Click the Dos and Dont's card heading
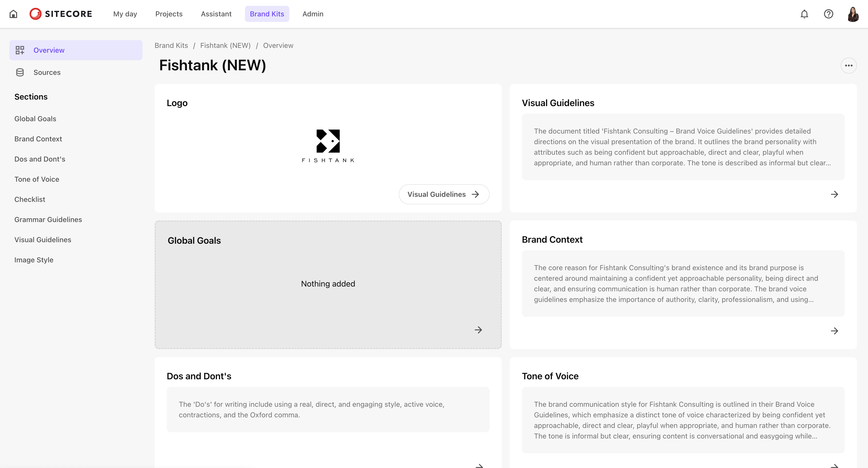Image resolution: width=868 pixels, height=468 pixels. coord(199,376)
